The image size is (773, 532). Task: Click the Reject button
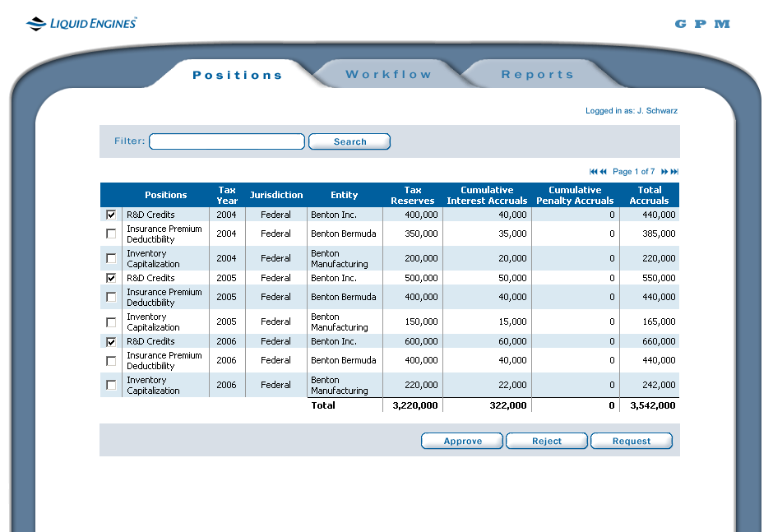pyautogui.click(x=546, y=442)
